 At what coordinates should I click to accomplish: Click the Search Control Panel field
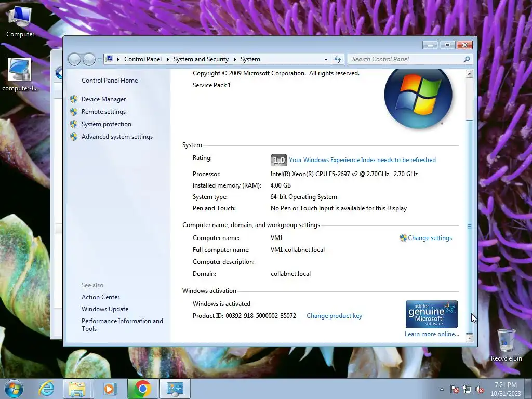406,59
